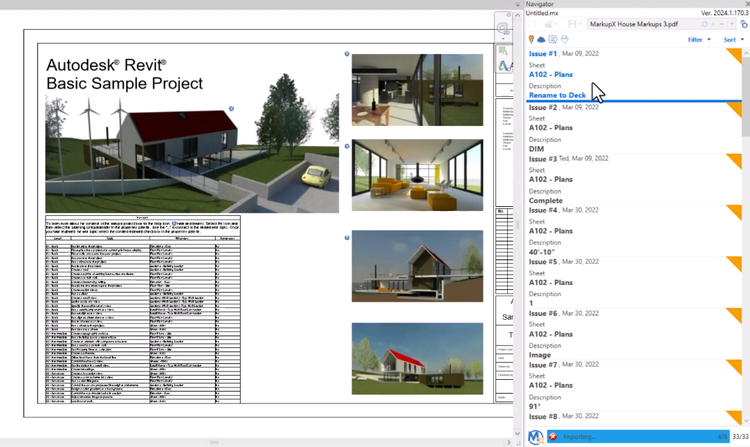
Task: Click the Autodesk A icon in navigation bar
Action: (x=504, y=65)
